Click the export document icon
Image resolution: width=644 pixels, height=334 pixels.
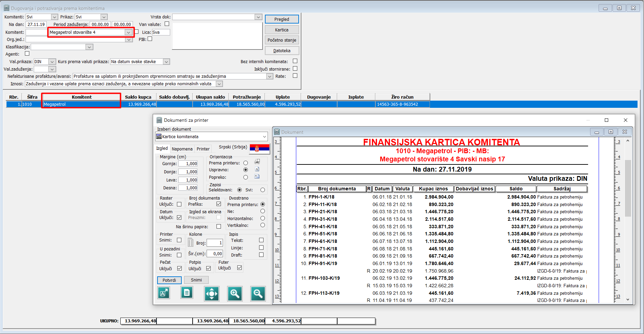(x=164, y=293)
